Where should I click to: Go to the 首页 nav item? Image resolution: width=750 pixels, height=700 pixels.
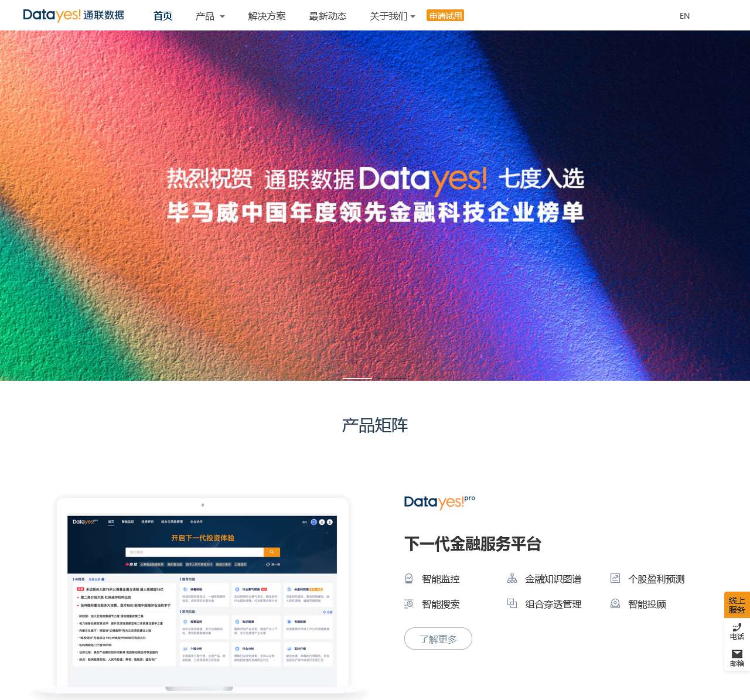coord(163,16)
